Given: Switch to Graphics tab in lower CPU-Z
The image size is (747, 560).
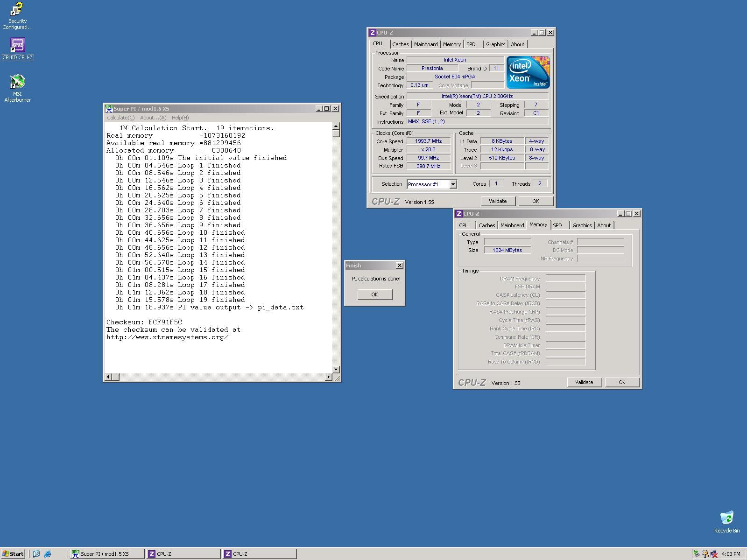Looking at the screenshot, I should (582, 225).
